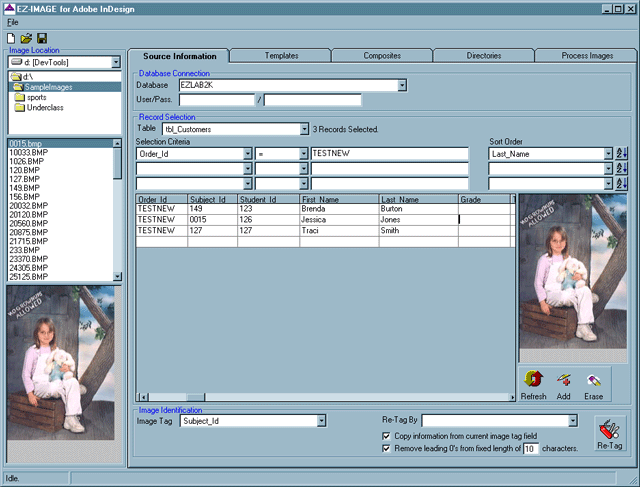640x487 pixels.
Task: Click the First_Name column header
Action: pos(339,199)
